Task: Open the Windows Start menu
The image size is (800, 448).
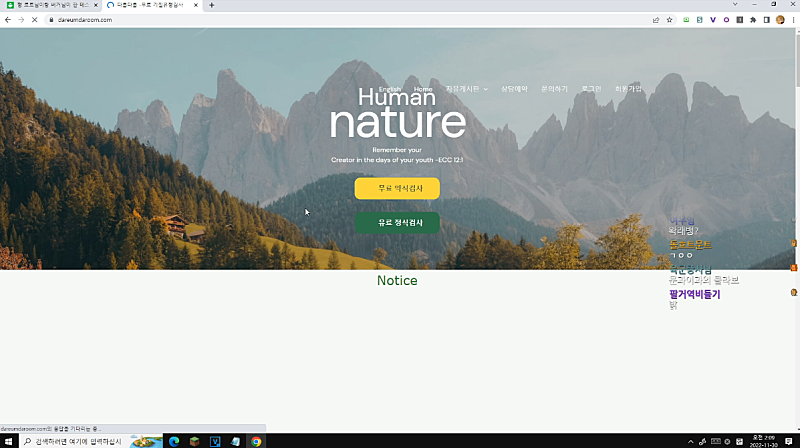Action: point(9,441)
